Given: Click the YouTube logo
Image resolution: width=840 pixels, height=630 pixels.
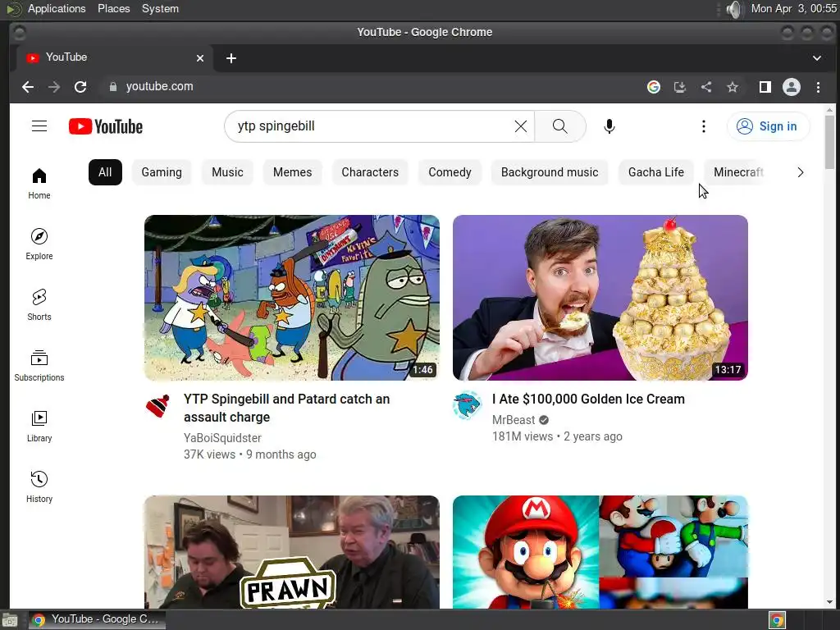Looking at the screenshot, I should (x=106, y=126).
